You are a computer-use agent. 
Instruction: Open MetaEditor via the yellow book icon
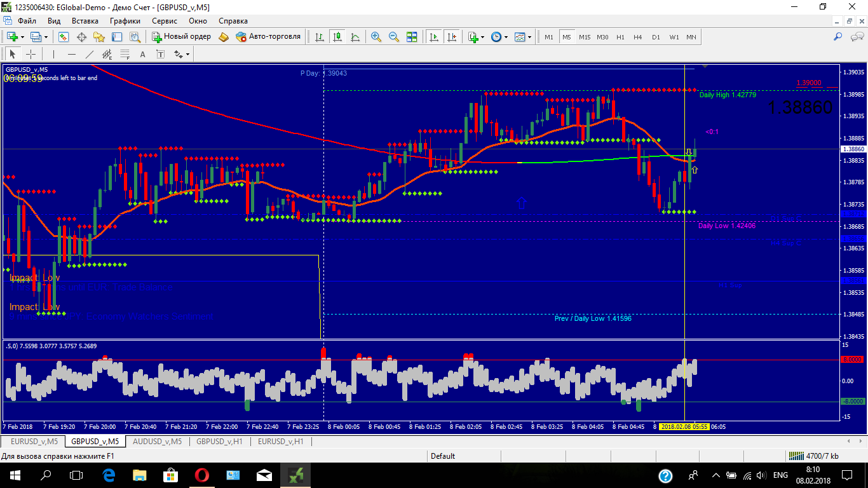coord(224,37)
